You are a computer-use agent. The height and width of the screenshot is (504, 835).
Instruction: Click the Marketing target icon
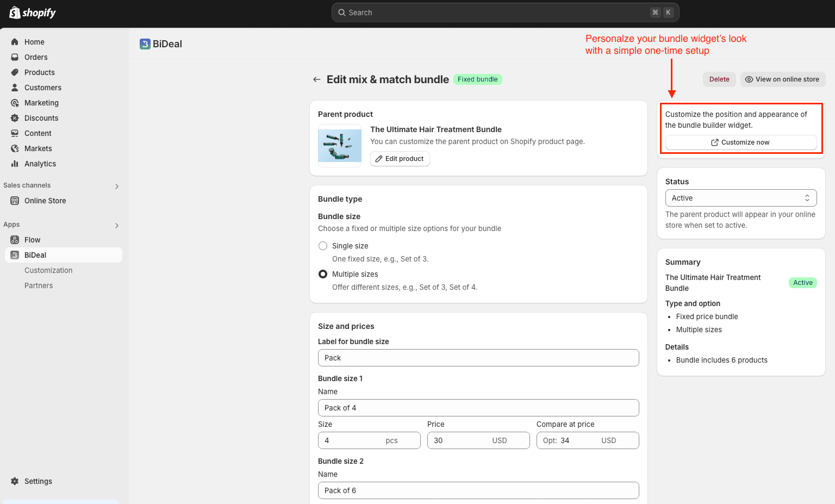click(15, 103)
